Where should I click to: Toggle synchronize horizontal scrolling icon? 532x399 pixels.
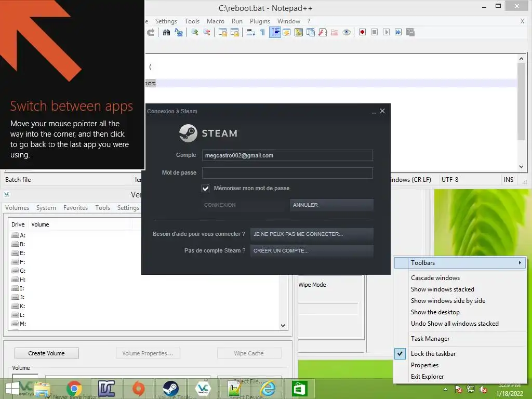pyautogui.click(x=234, y=32)
